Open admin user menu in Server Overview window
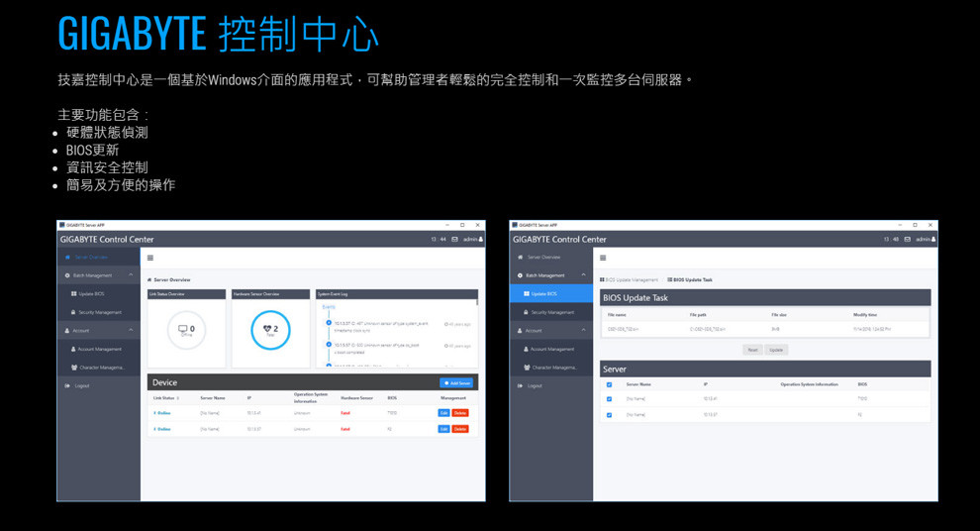This screenshot has height=531, width=980. [x=472, y=240]
